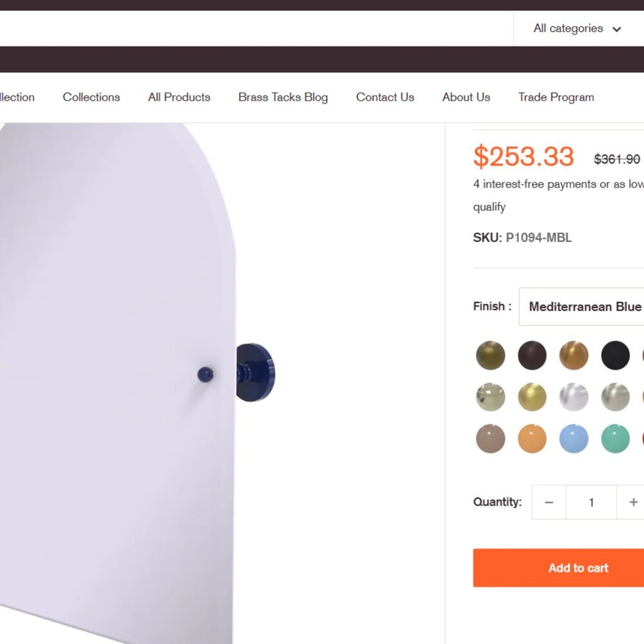
Task: Choose the light blue finish swatch
Action: (x=573, y=439)
